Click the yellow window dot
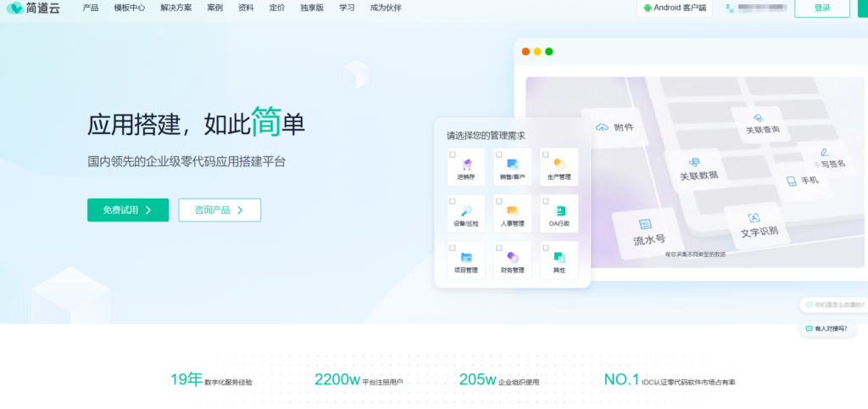868x409 pixels. [x=537, y=52]
